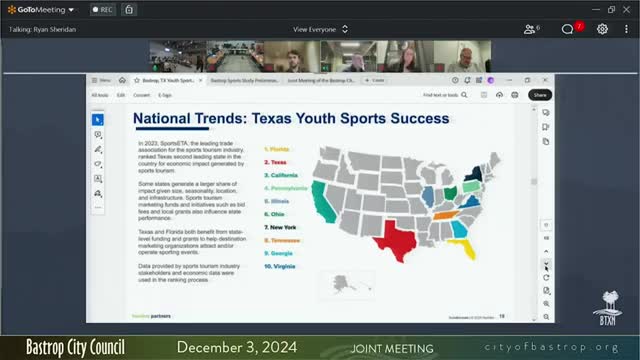Open the comments panel icon
The image size is (640, 360).
[x=546, y=113]
